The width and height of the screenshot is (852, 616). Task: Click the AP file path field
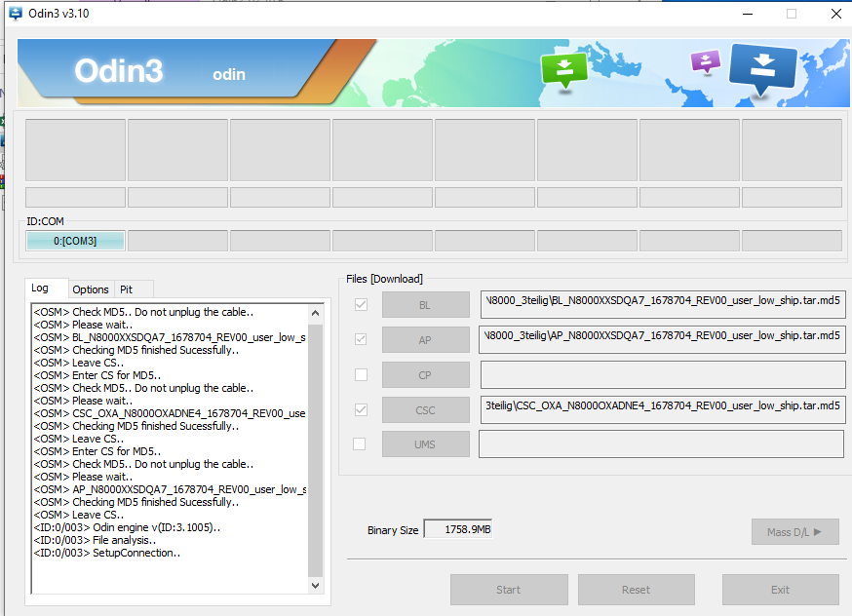coord(662,339)
